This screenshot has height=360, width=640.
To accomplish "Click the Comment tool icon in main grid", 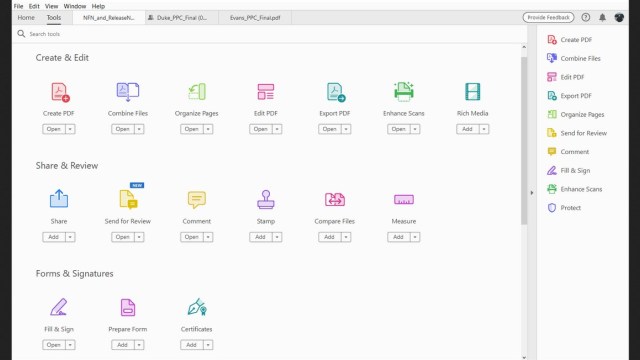I will pos(197,200).
